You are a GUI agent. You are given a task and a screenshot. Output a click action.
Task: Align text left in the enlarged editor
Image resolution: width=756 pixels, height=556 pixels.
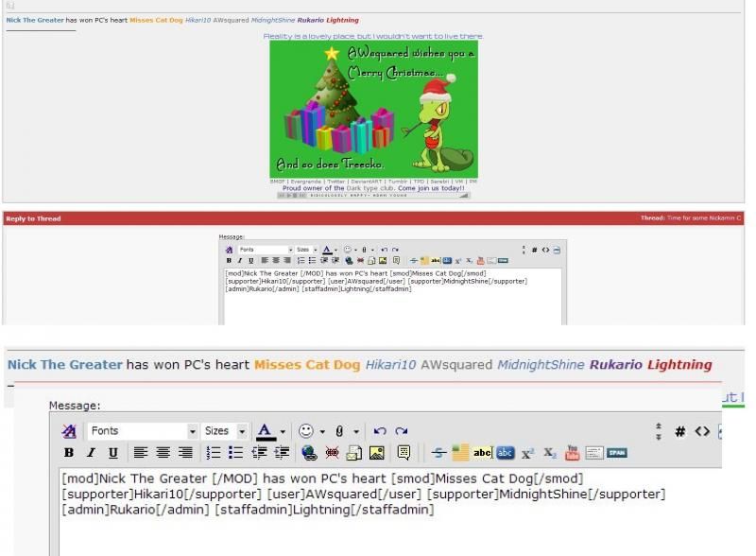tap(140, 453)
